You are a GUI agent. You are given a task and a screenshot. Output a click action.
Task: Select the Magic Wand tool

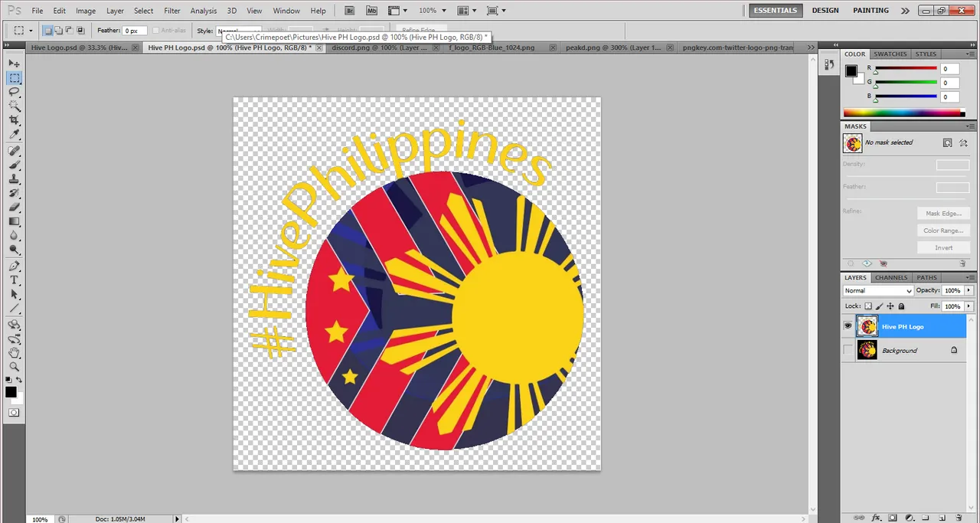14,106
